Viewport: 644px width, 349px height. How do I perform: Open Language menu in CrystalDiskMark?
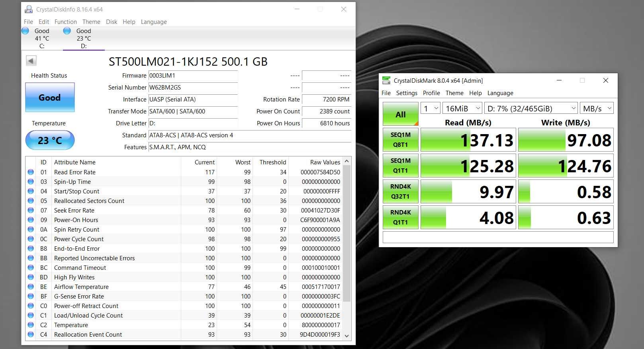coord(500,93)
